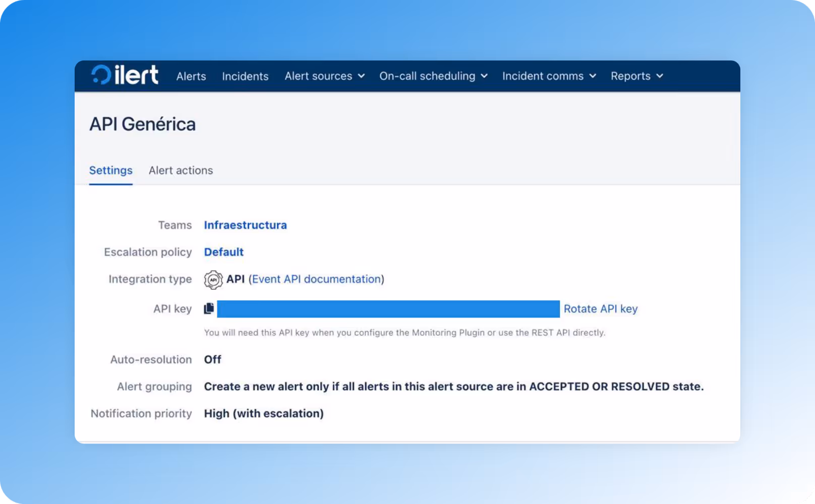Screen dimensions: 815x504
Task: Click the Teams label
Action: point(175,225)
